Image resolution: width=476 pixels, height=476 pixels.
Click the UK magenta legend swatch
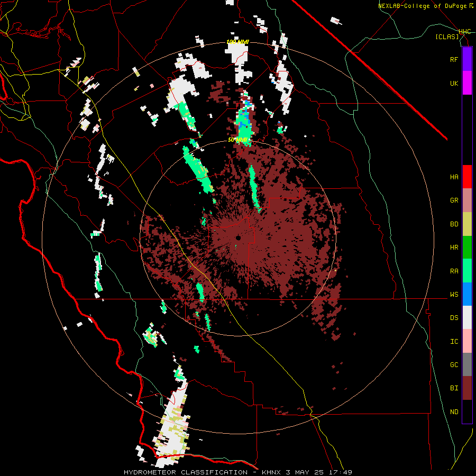click(467, 83)
